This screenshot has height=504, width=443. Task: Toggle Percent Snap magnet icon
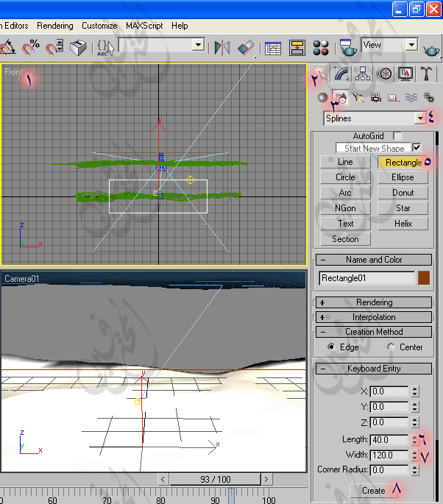[31, 47]
